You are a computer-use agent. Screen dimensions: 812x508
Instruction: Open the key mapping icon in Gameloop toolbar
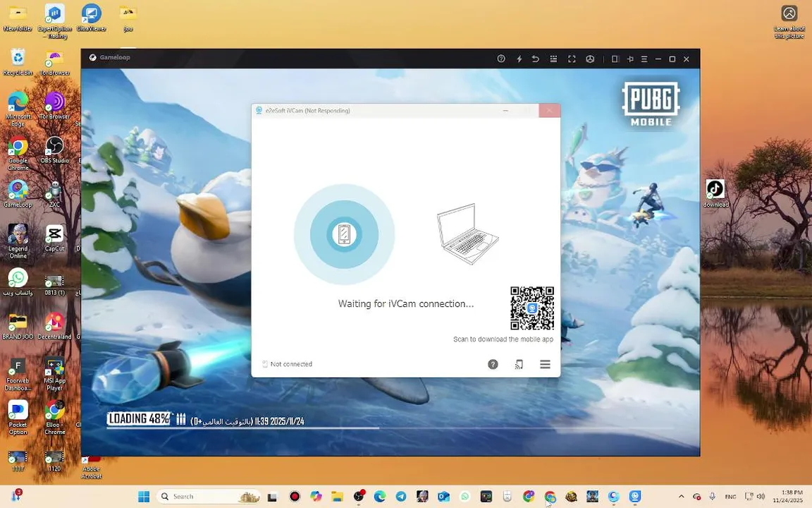(x=553, y=59)
